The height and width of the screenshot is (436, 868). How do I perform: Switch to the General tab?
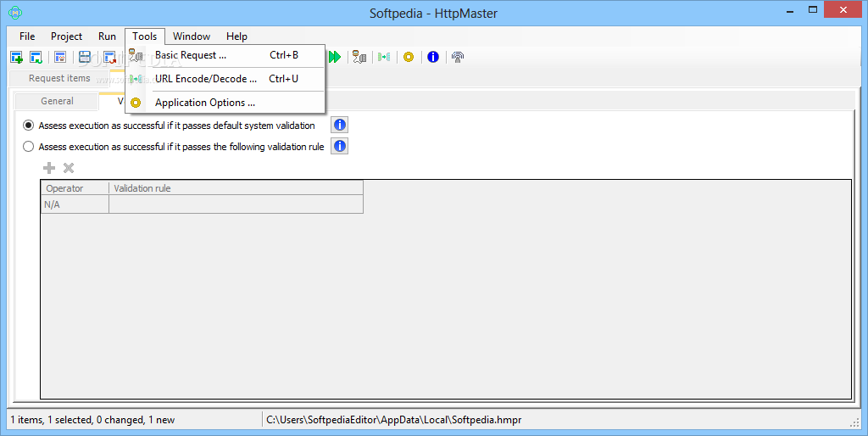pyautogui.click(x=57, y=102)
